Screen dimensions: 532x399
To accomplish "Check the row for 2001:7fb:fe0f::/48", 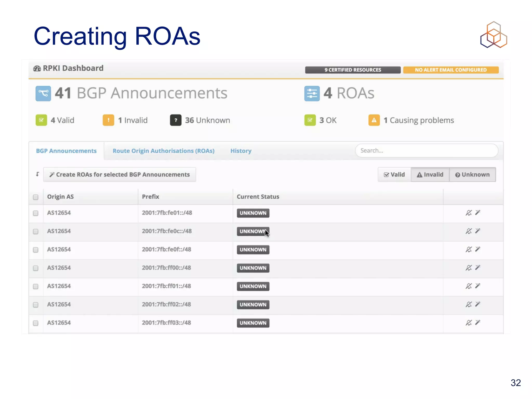I will 36,250.
